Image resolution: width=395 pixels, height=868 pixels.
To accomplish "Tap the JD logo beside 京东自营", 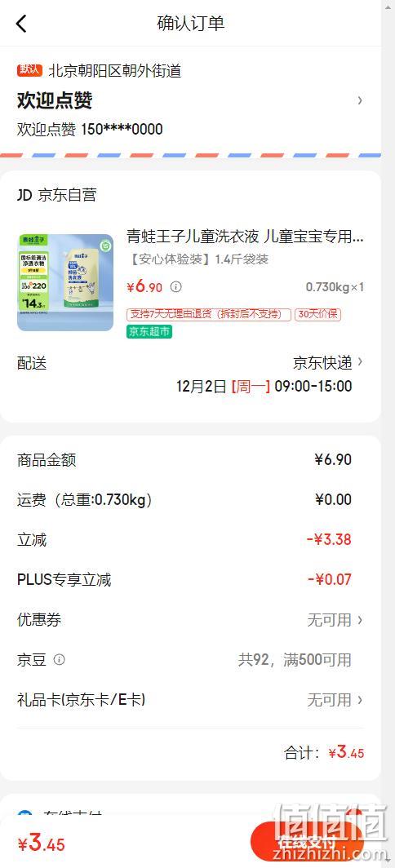I will coord(24,195).
